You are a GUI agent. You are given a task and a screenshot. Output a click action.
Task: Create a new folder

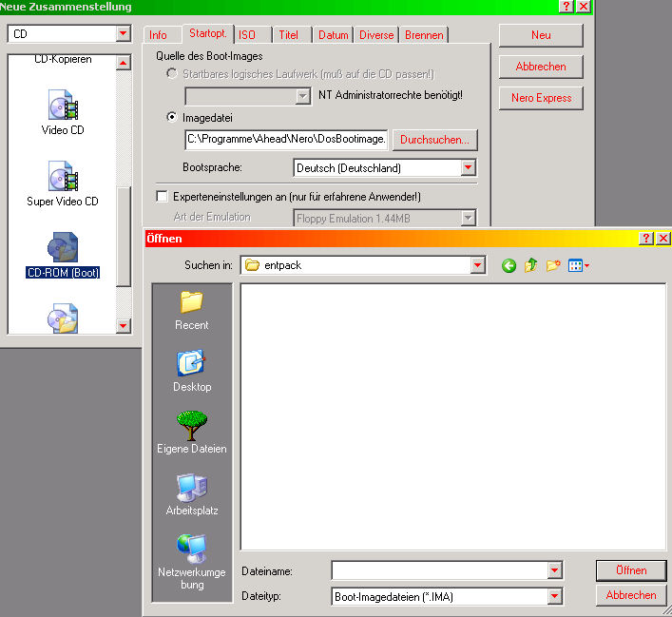(x=553, y=265)
